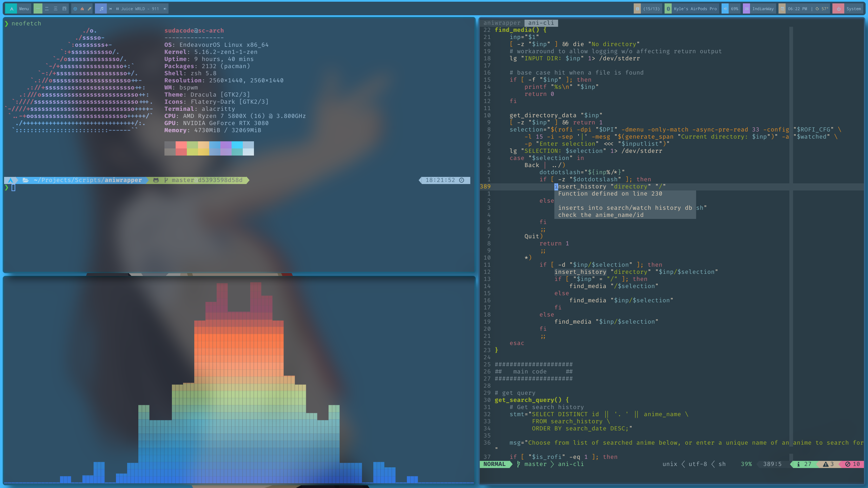Open the color picker eyedropper icon
Screen dimensions: 868x488
coord(90,9)
